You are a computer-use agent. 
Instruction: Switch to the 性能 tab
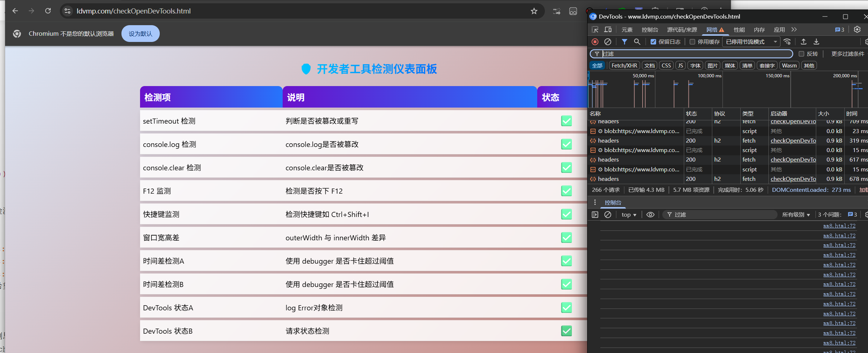[x=739, y=30]
